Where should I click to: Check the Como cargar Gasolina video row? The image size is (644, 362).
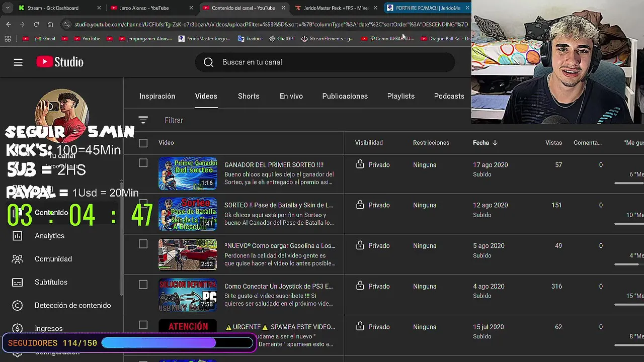(143, 244)
